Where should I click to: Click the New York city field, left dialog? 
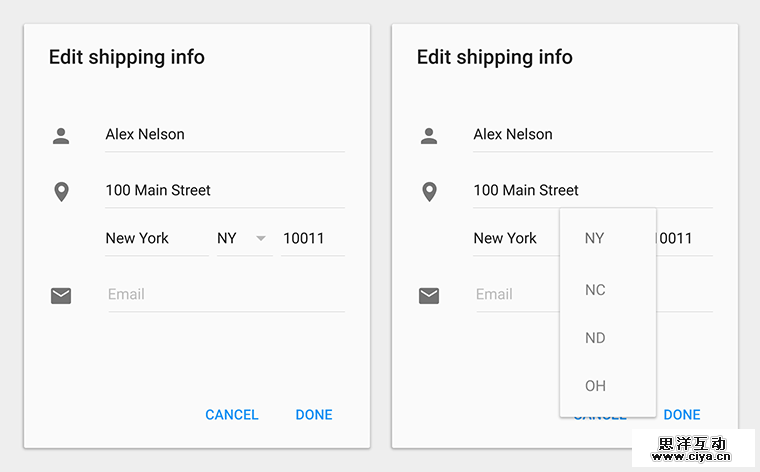pyautogui.click(x=155, y=239)
